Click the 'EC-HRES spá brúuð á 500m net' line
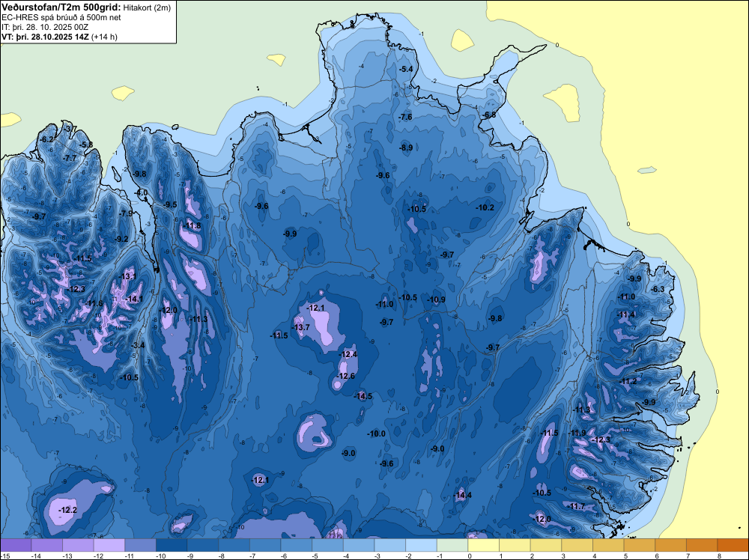 [x=61, y=17]
